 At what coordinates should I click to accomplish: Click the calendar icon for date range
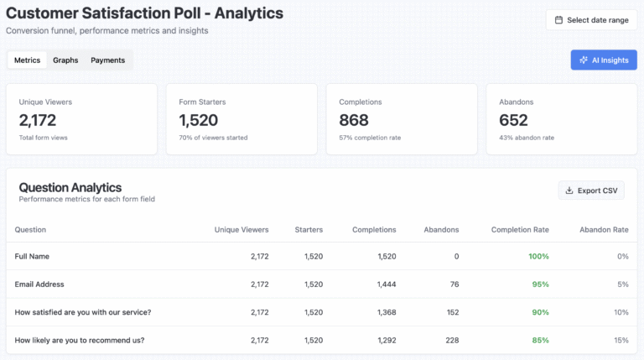tap(559, 20)
